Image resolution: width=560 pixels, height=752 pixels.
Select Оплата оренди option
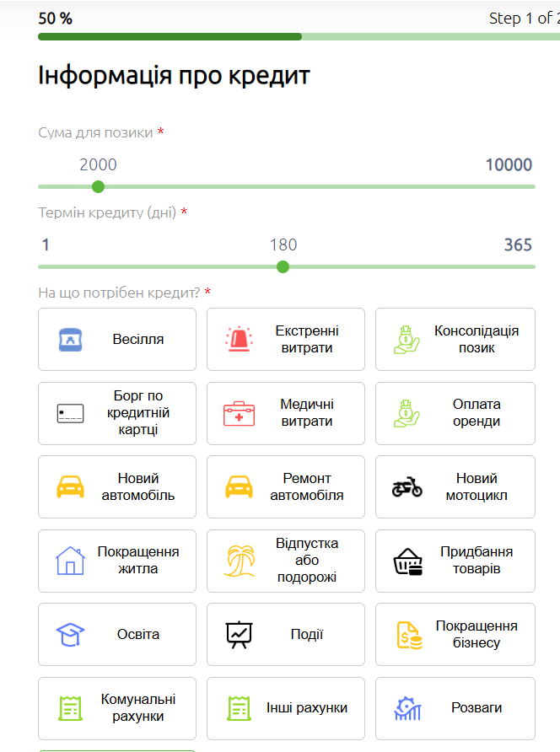(x=455, y=413)
